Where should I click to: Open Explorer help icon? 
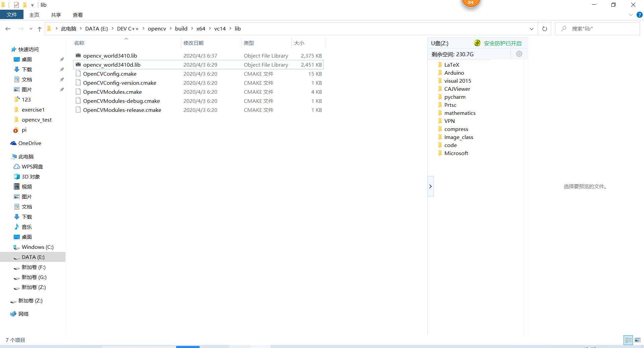coord(639,15)
